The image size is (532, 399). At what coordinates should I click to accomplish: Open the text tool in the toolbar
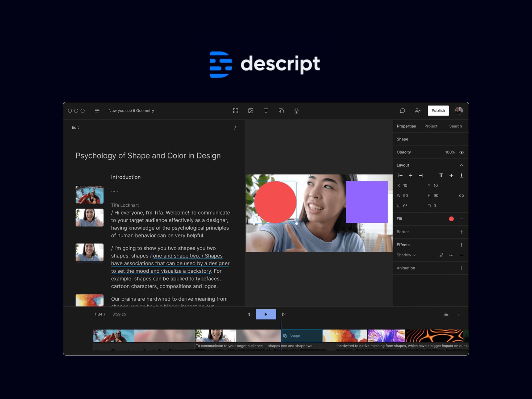(x=266, y=111)
